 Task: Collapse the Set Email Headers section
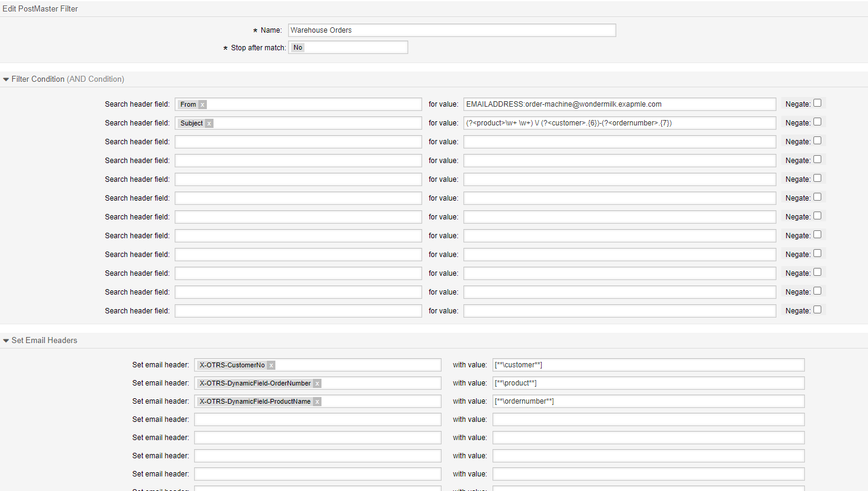click(6, 341)
